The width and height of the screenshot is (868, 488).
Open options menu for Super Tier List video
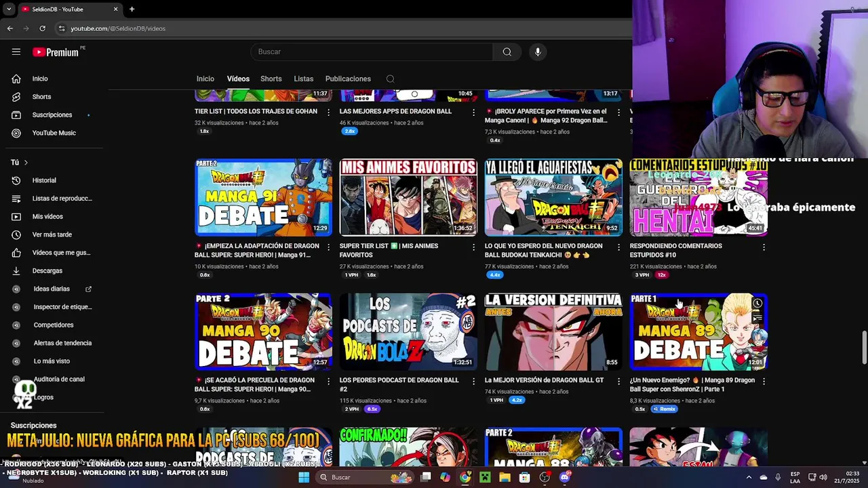[473, 247]
